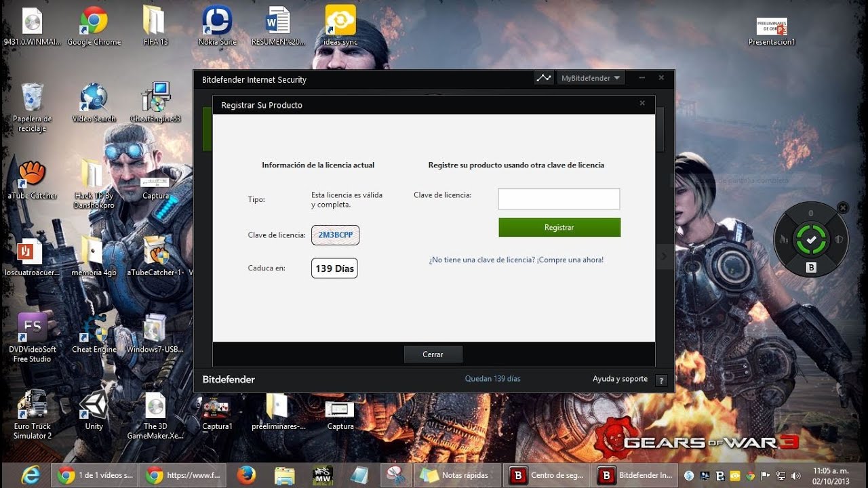This screenshot has height=488, width=868.
Task: Open Internet Explorer from the taskbar
Action: click(29, 475)
